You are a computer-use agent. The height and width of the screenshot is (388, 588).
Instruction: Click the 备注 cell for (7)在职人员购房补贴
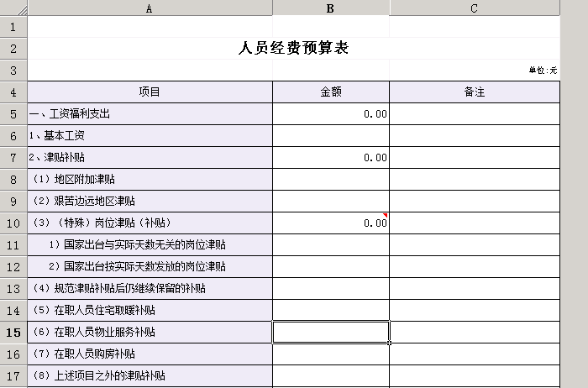[x=474, y=354]
